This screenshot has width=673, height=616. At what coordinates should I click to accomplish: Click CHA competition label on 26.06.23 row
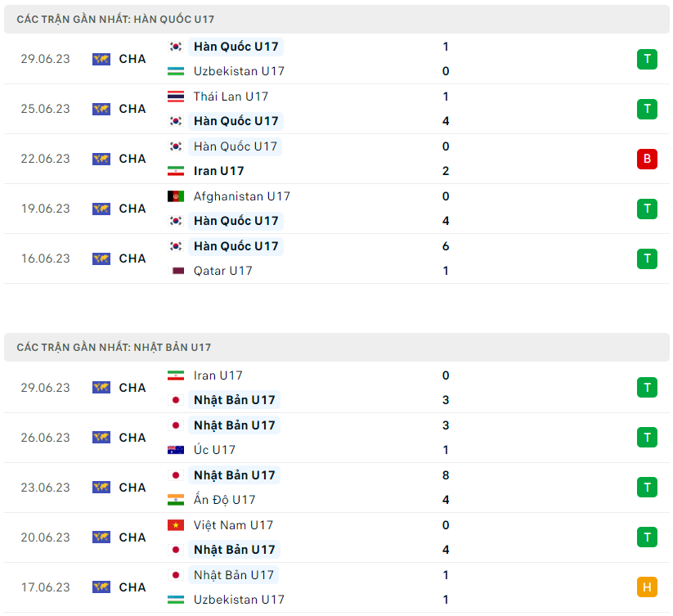132,438
